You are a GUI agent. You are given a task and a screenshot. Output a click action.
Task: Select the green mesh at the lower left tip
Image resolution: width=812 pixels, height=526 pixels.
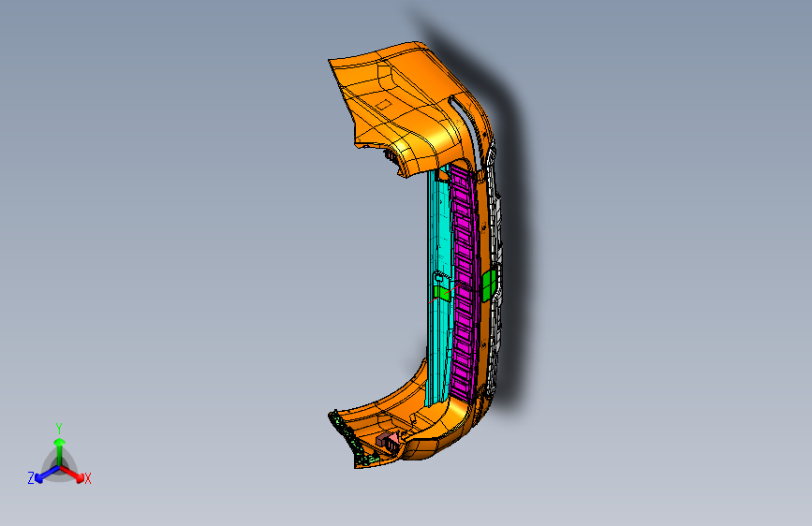coord(352,439)
